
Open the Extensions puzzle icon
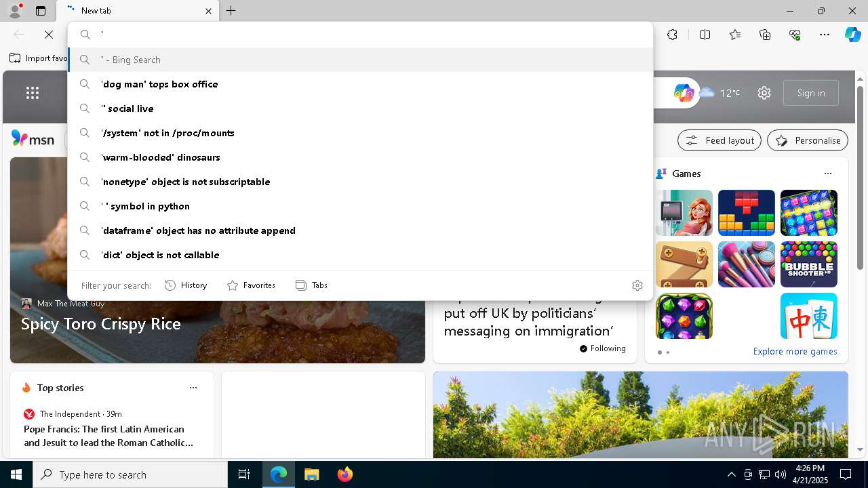[x=672, y=35]
